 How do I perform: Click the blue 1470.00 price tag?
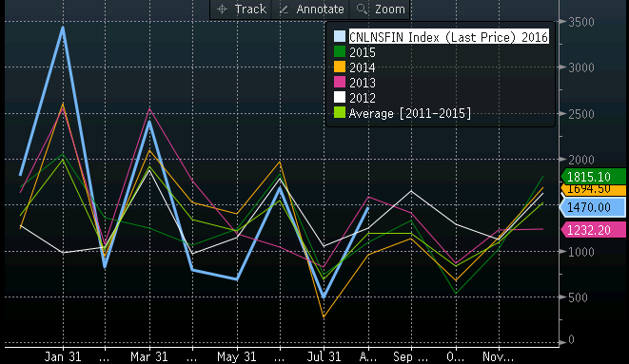point(593,207)
